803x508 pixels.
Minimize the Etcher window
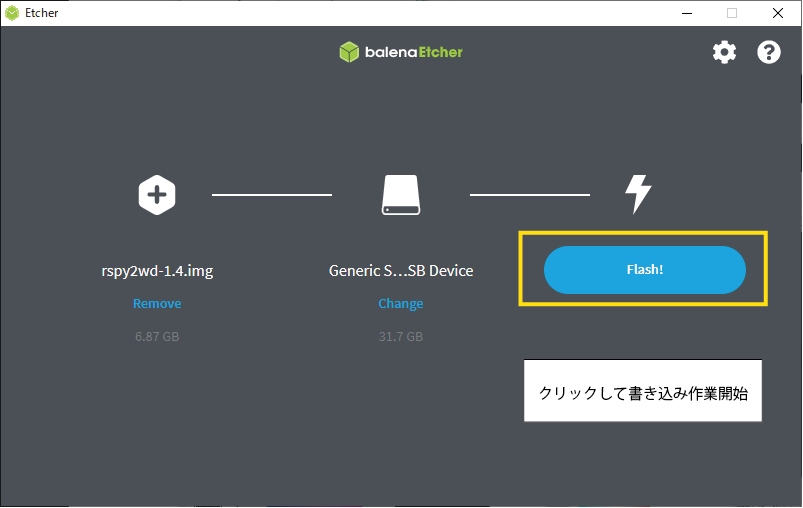(x=687, y=13)
